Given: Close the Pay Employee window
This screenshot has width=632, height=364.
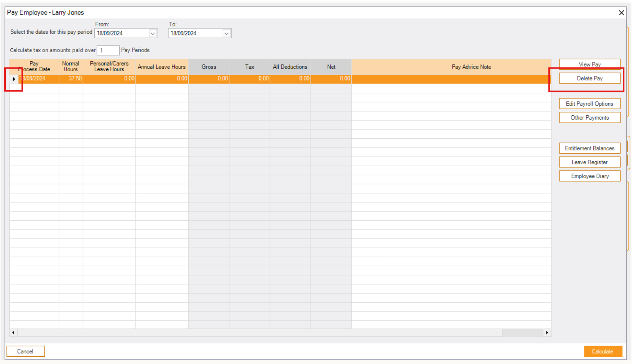Looking at the screenshot, I should click(x=621, y=13).
